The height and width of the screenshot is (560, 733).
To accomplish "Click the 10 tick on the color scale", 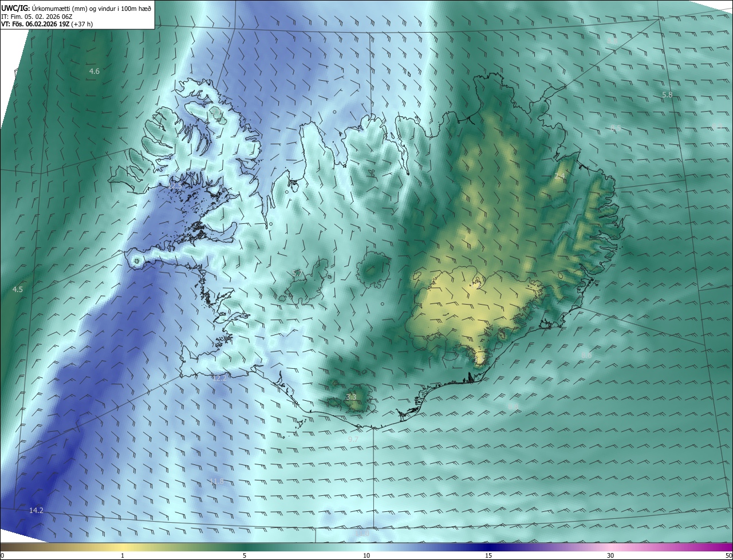I will click(366, 555).
